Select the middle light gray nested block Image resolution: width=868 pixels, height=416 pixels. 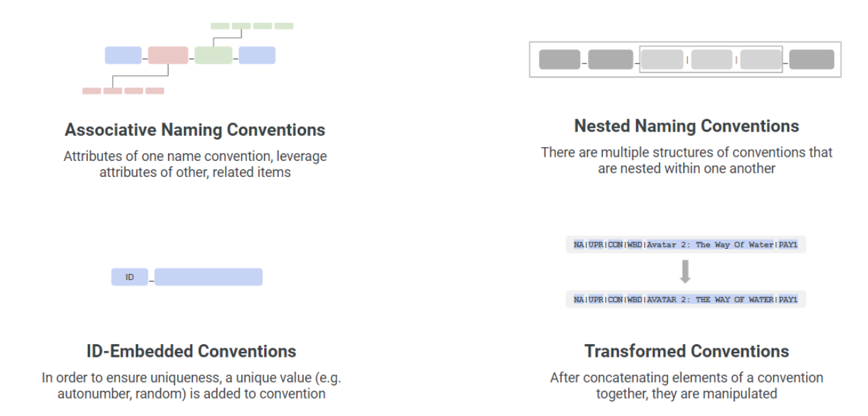coord(712,60)
